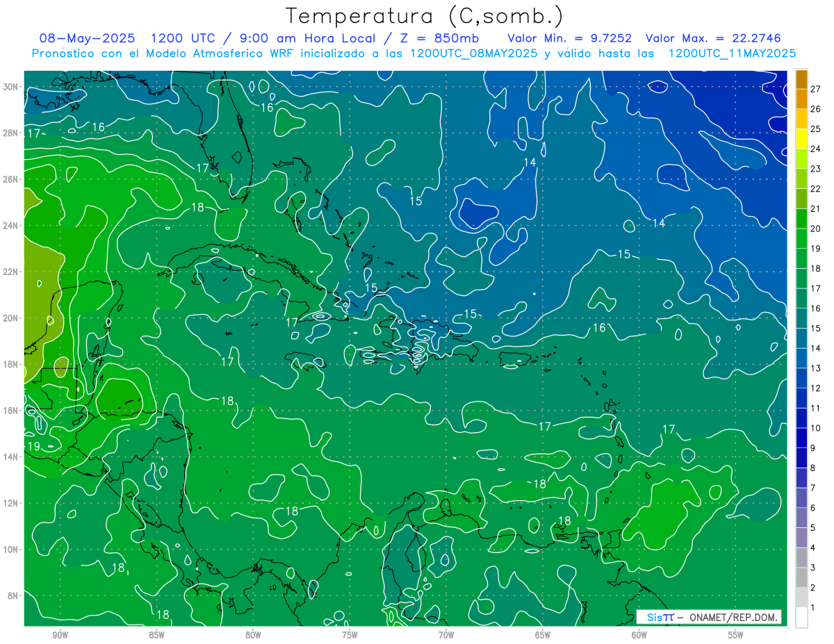Click the white bottom color bar segment
This screenshot has height=644, width=834.
pyautogui.click(x=801, y=618)
